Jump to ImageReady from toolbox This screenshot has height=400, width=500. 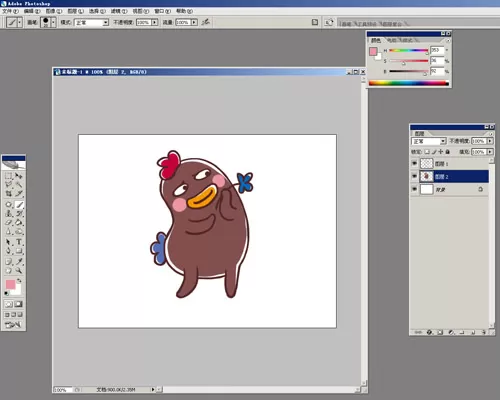[x=13, y=324]
